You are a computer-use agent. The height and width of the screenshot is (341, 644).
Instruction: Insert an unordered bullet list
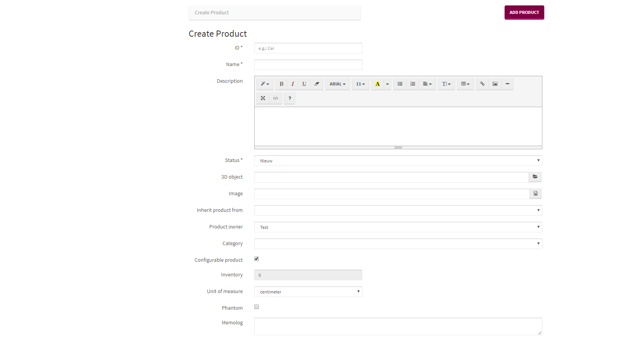(400, 84)
